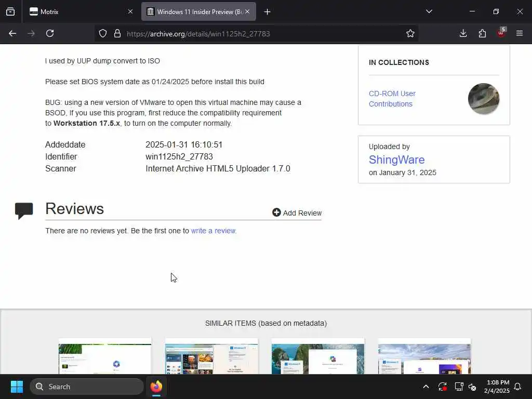This screenshot has height=399, width=532.
Task: Select the Addeddate value 2025-01-31 16:10:51
Action: click(184, 144)
